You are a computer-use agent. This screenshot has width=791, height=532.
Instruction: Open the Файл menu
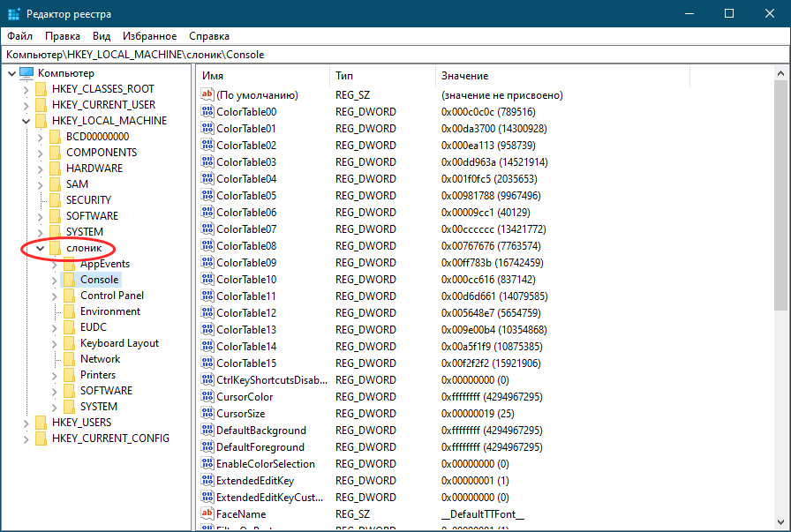(19, 36)
